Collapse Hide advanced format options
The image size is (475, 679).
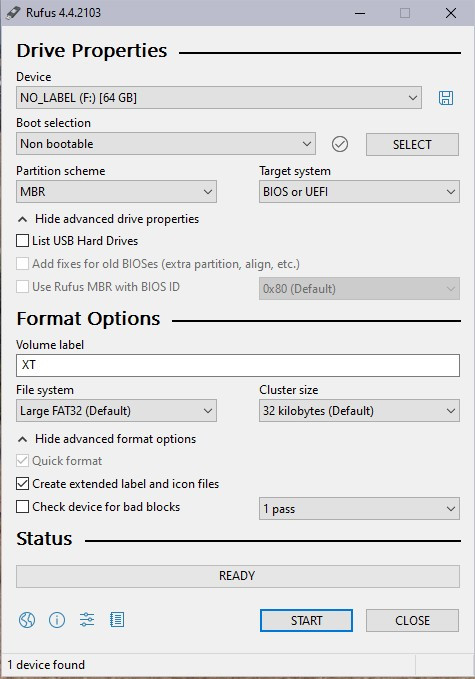(x=107, y=439)
